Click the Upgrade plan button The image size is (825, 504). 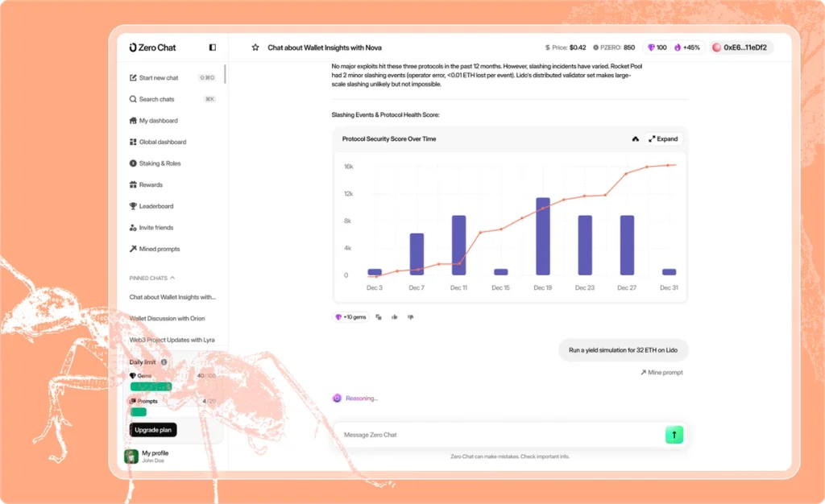click(153, 430)
